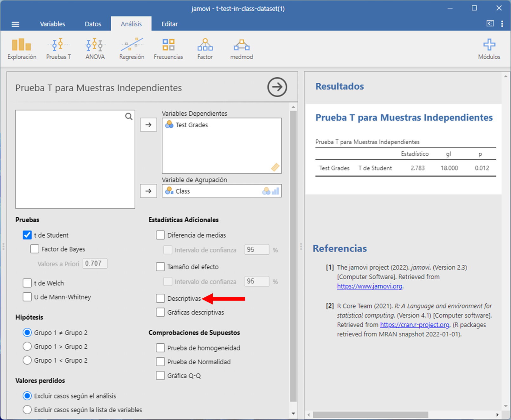Image resolution: width=511 pixels, height=420 pixels.
Task: Click the variable list search magnifier
Action: (x=129, y=117)
